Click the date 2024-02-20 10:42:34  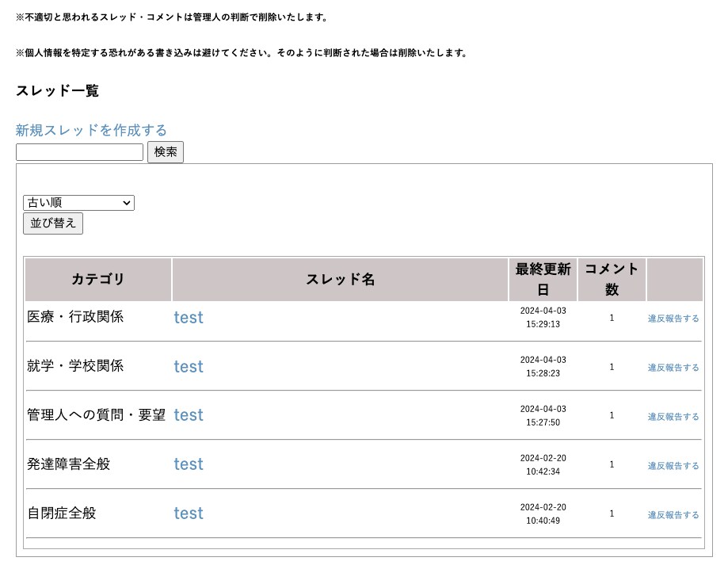click(543, 464)
